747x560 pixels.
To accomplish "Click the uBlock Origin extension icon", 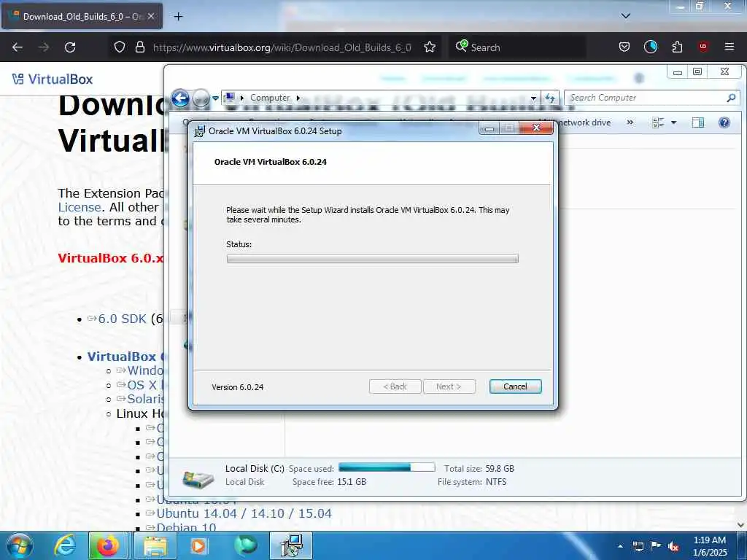I will click(x=703, y=47).
